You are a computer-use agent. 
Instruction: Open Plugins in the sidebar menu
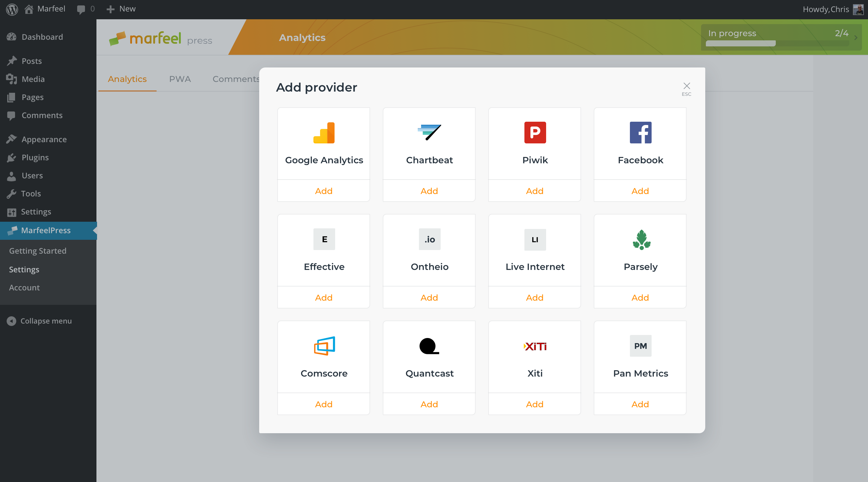(x=35, y=157)
